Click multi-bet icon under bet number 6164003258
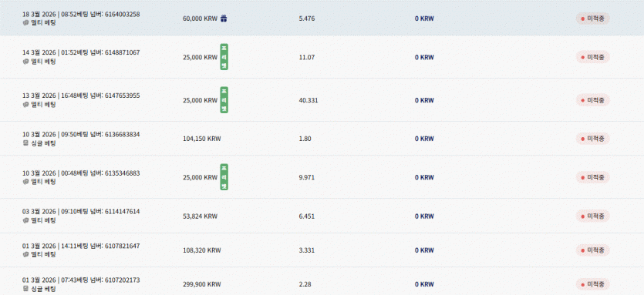The width and height of the screenshot is (644, 295). pos(25,23)
